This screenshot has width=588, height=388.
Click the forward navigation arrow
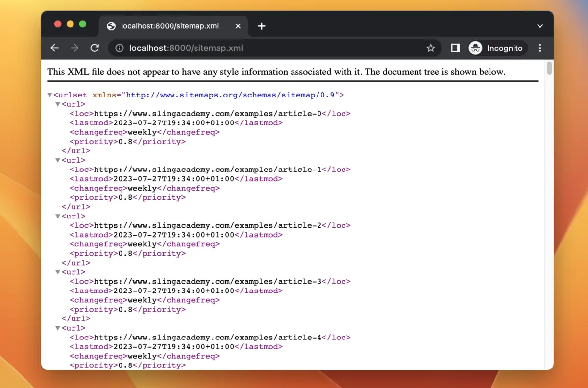pyautogui.click(x=74, y=48)
